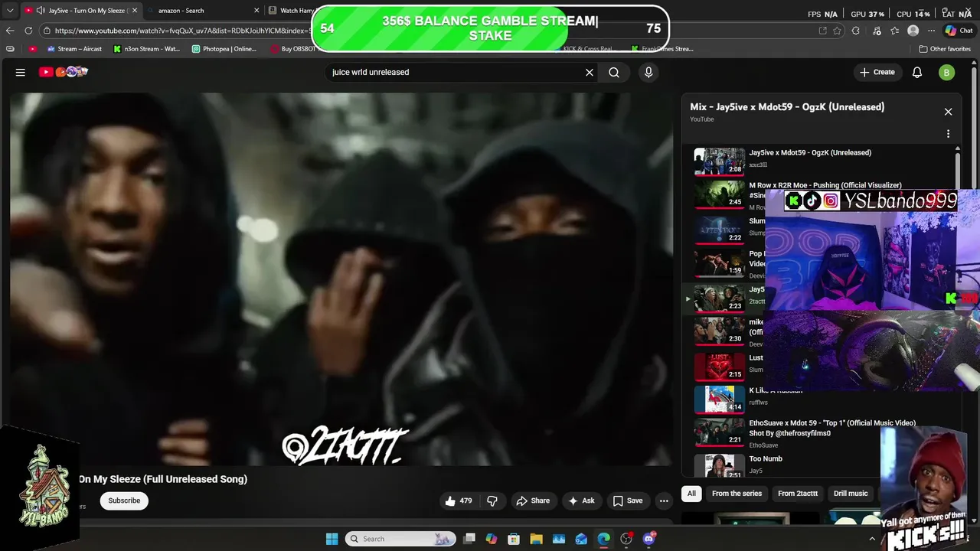The width and height of the screenshot is (980, 551).
Task: Go back in the browser
Action: 10,31
